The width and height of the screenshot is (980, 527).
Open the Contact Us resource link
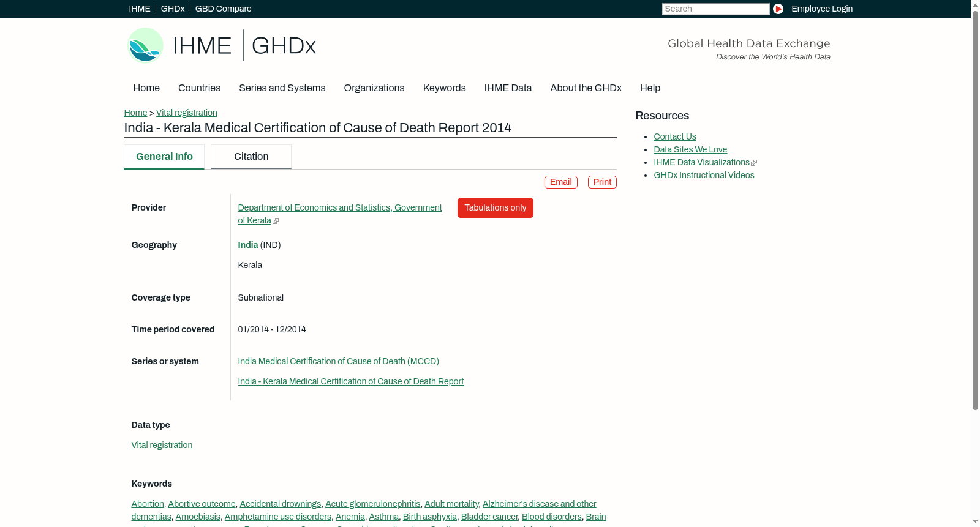pos(675,137)
